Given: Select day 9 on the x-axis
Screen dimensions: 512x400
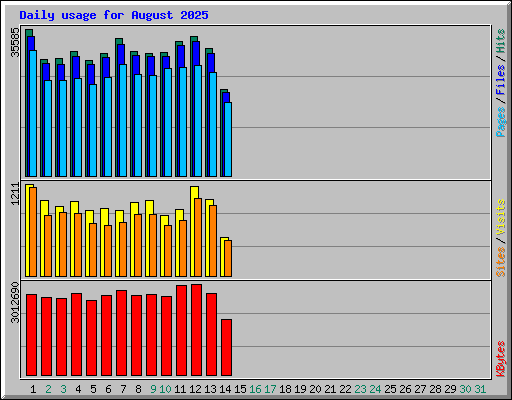Looking at the screenshot, I should [153, 389].
